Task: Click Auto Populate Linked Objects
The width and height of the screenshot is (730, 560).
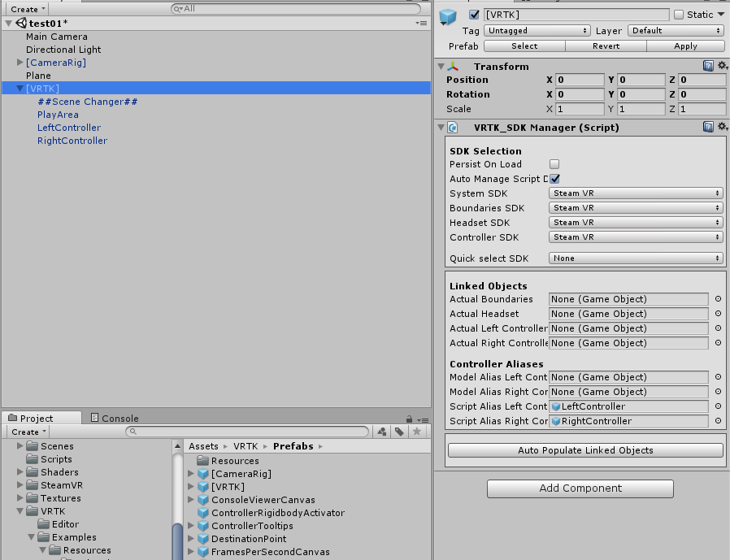Action: click(585, 450)
